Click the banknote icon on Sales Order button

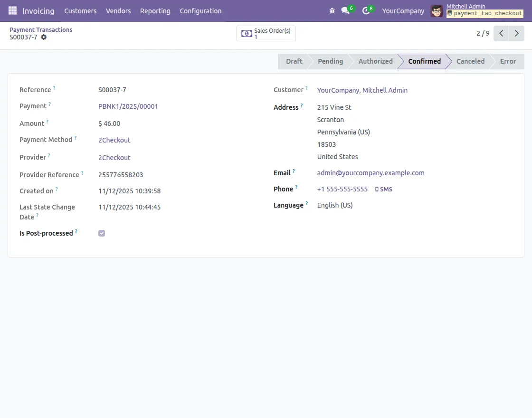coord(247,33)
